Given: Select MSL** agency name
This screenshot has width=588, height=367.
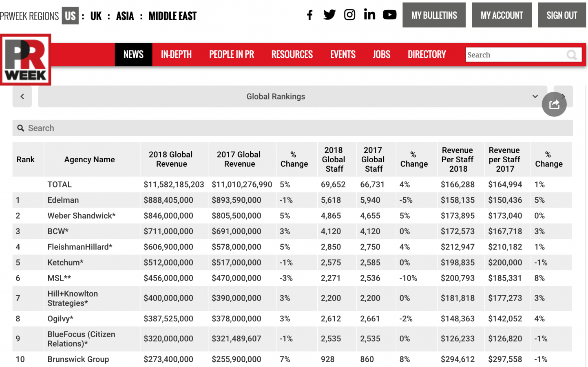Looking at the screenshot, I should (59, 278).
